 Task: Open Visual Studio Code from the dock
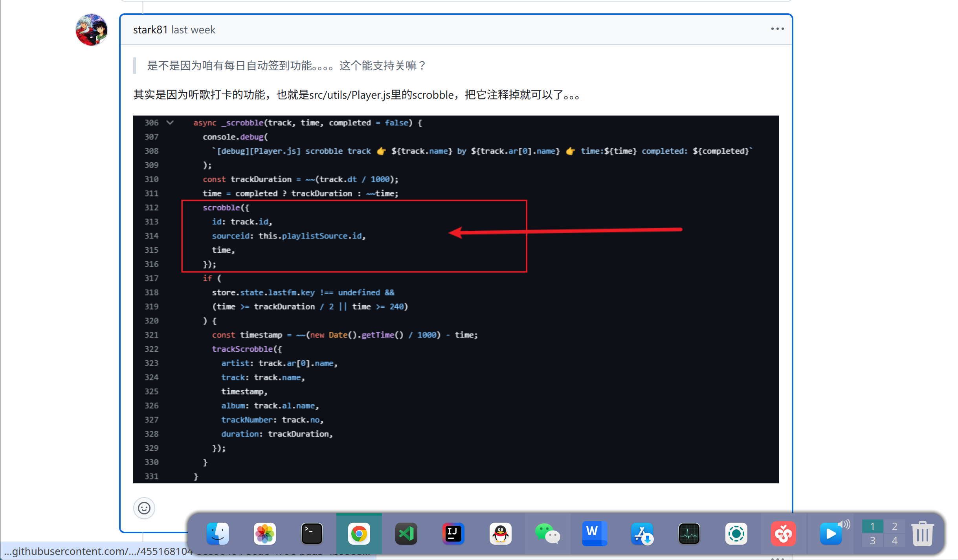406,534
